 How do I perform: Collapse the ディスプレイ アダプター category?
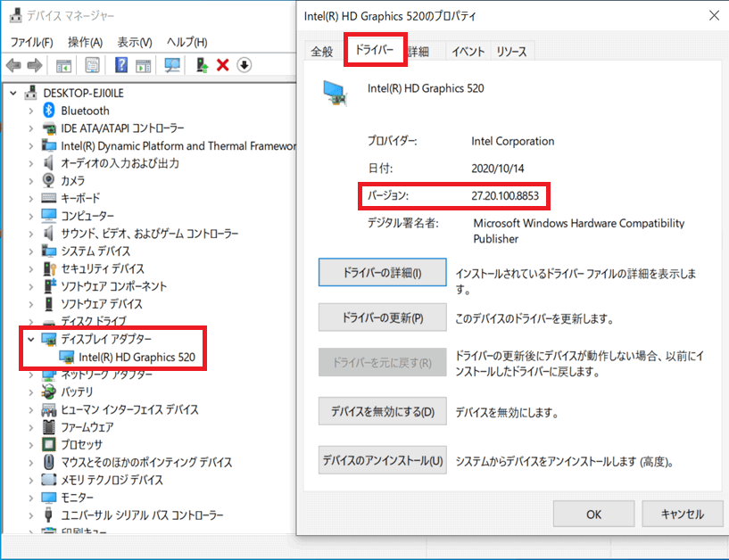click(30, 339)
